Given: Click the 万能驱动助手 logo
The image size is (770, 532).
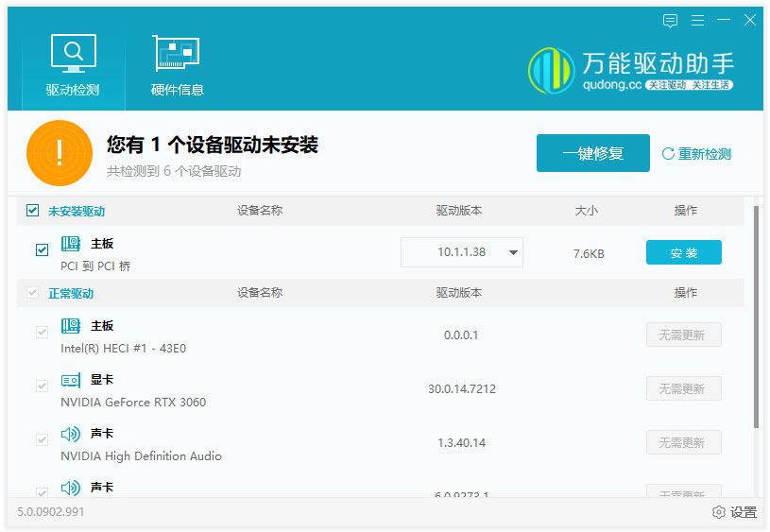Looking at the screenshot, I should click(x=630, y=71).
